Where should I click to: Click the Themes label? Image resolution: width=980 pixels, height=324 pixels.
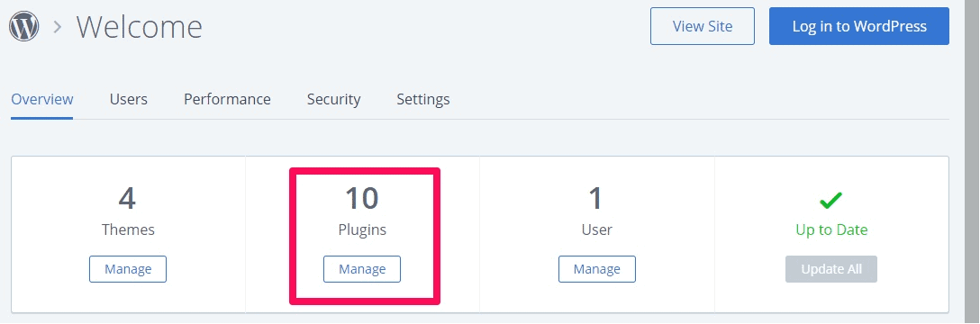128,229
